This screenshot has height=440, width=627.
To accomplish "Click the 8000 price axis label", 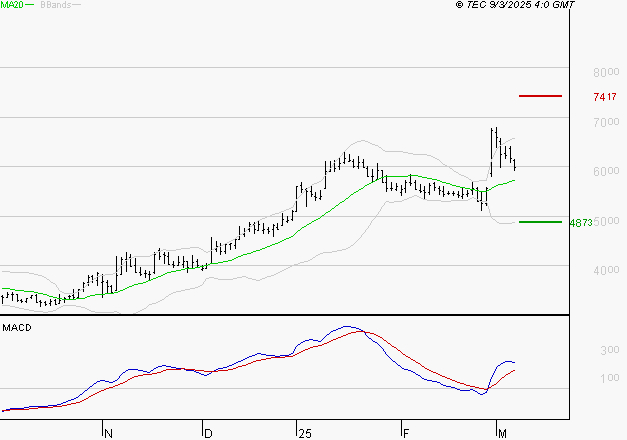I will pyautogui.click(x=606, y=72).
